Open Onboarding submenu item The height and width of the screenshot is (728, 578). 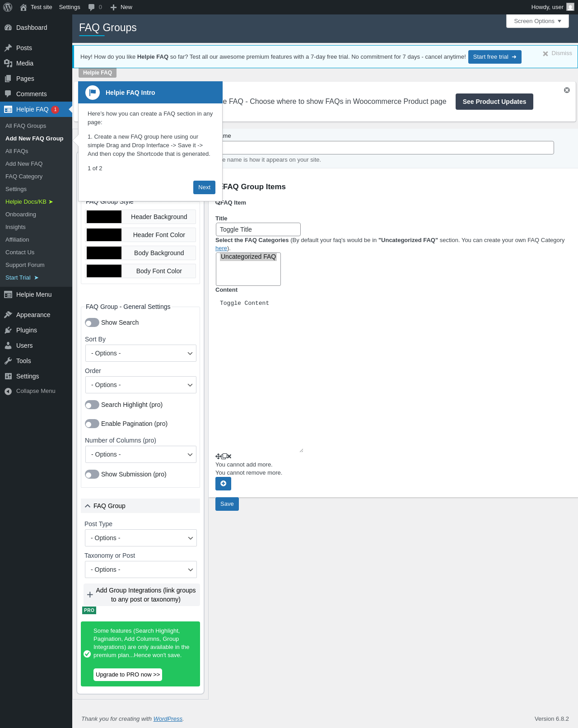[21, 215]
